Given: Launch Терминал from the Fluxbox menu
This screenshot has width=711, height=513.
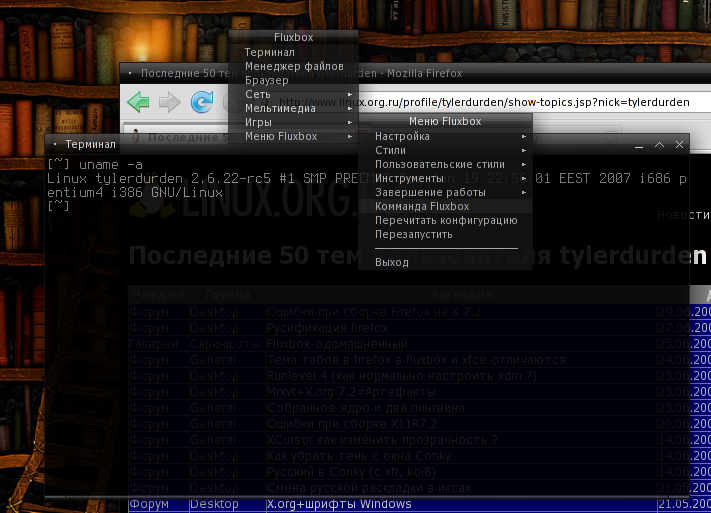Looking at the screenshot, I should click(x=293, y=52).
